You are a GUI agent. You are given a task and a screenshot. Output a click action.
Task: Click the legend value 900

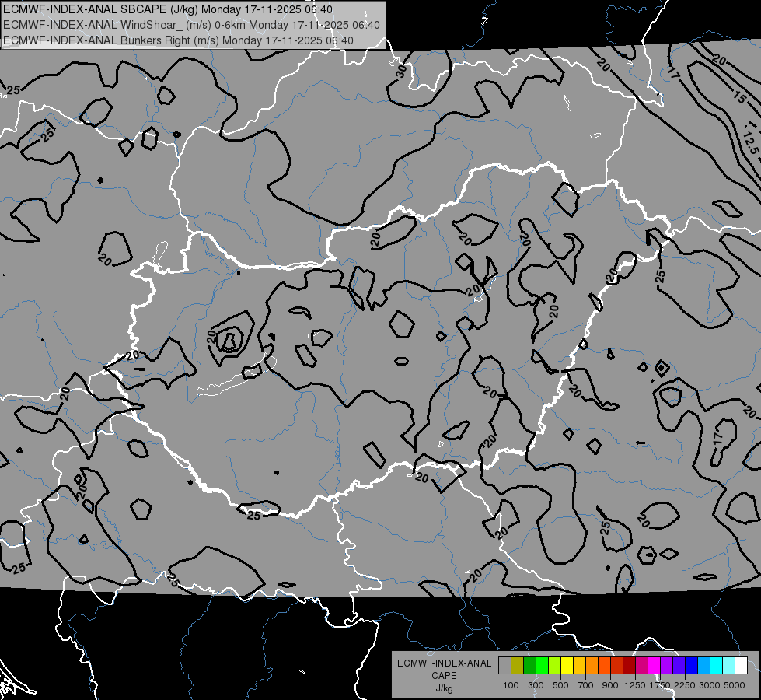click(x=610, y=685)
